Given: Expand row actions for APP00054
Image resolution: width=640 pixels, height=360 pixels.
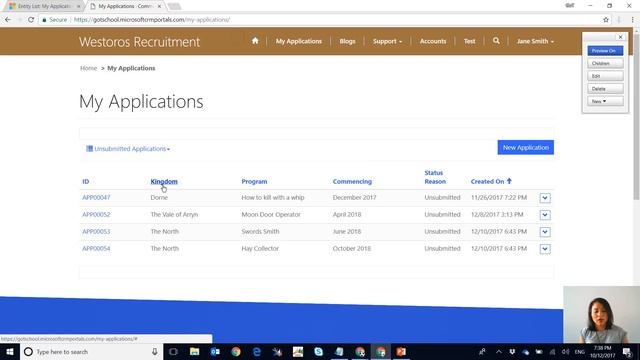Looking at the screenshot, I should coord(545,249).
